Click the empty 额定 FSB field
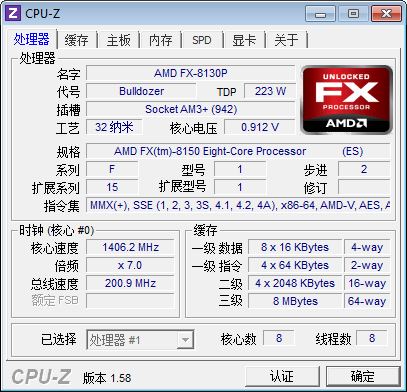This screenshot has width=407, height=392. tap(130, 301)
